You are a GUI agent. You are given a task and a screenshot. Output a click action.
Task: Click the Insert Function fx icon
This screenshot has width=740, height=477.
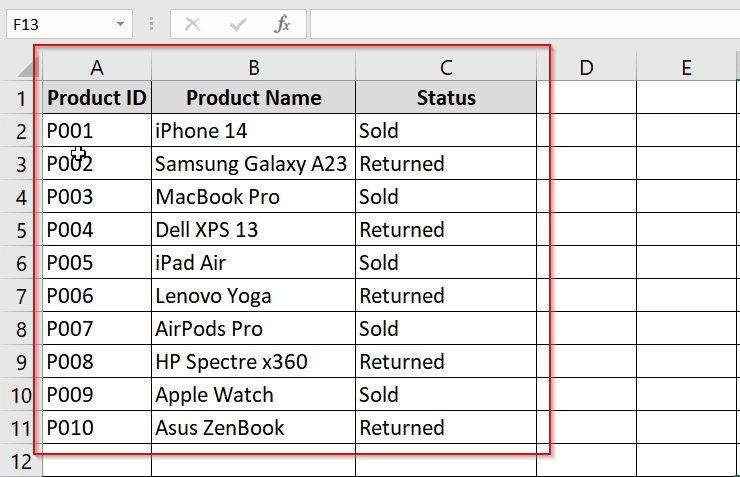coord(282,24)
